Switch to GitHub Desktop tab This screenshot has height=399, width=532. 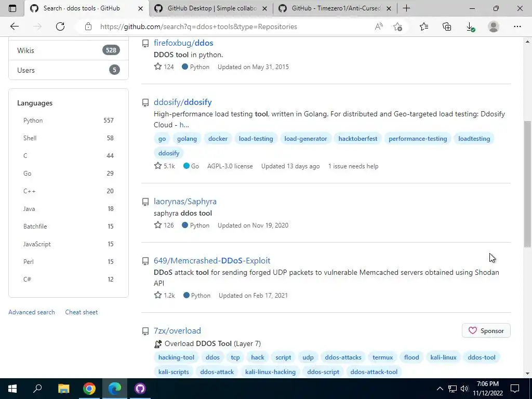click(x=211, y=8)
